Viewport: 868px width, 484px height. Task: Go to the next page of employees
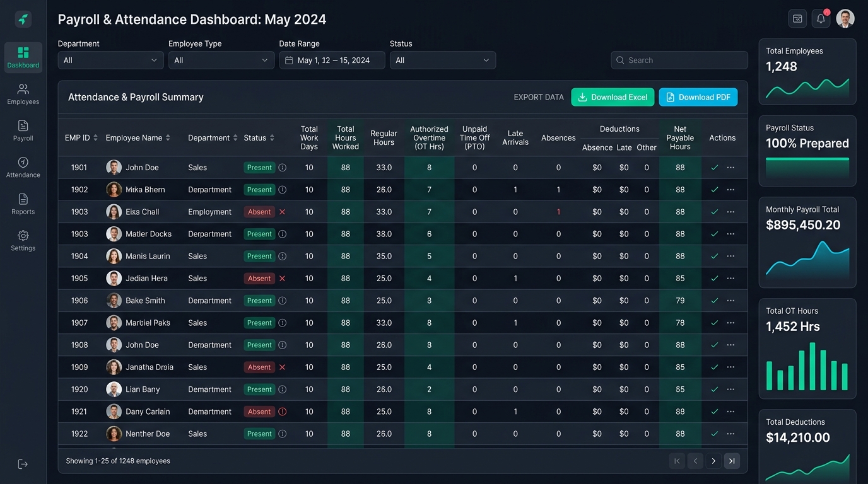click(x=713, y=461)
